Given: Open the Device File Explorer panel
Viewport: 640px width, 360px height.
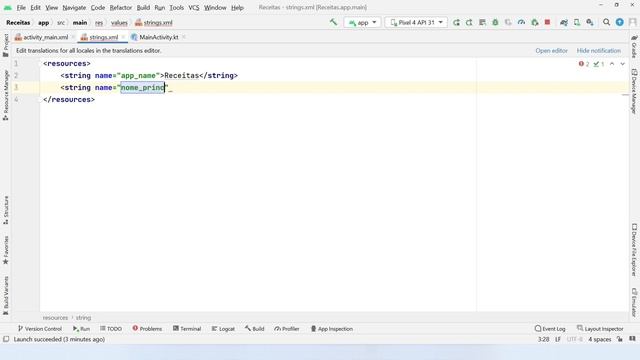Looking at the screenshot, I should pyautogui.click(x=634, y=250).
